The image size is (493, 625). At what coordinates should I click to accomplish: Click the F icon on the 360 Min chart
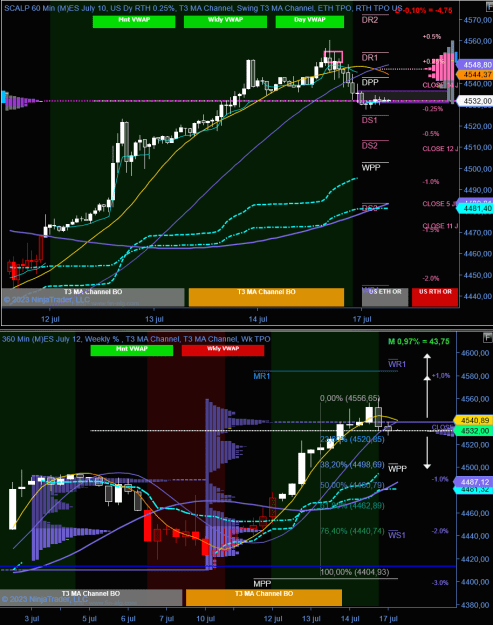point(488,338)
